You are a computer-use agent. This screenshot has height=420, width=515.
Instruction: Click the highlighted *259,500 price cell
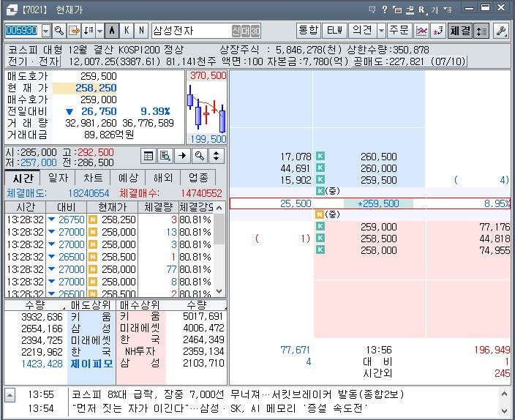pos(378,203)
